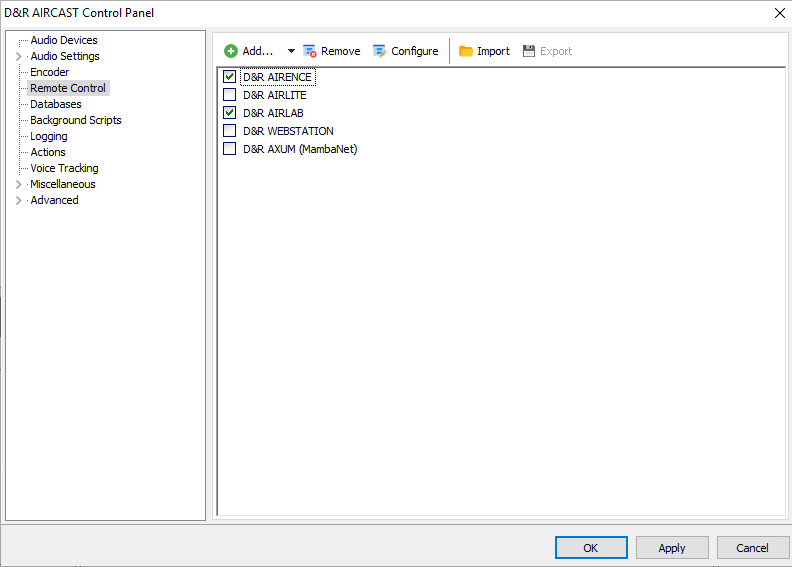Viewport: 792px width, 567px height.
Task: Expand the Audio Settings tree node
Action: tap(19, 56)
